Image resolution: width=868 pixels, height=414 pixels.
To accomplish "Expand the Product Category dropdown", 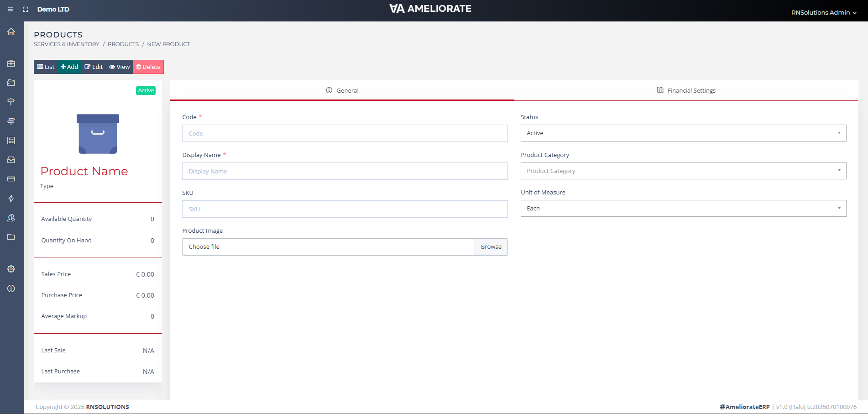I will [683, 171].
